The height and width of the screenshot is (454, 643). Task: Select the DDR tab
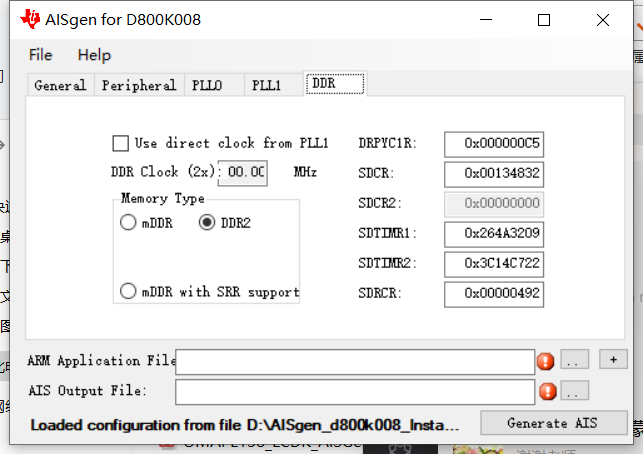[x=335, y=84]
